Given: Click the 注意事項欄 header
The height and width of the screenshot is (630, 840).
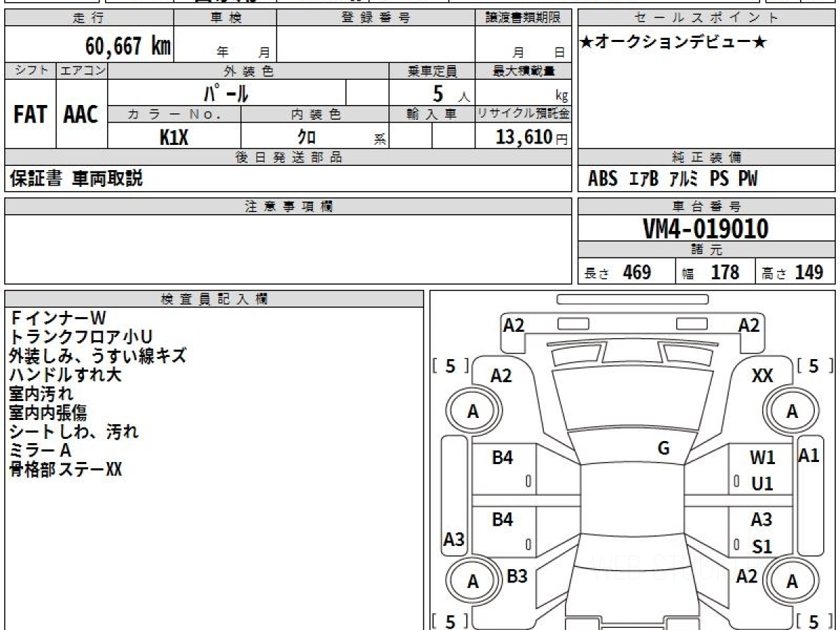Looking at the screenshot, I should tap(288, 206).
